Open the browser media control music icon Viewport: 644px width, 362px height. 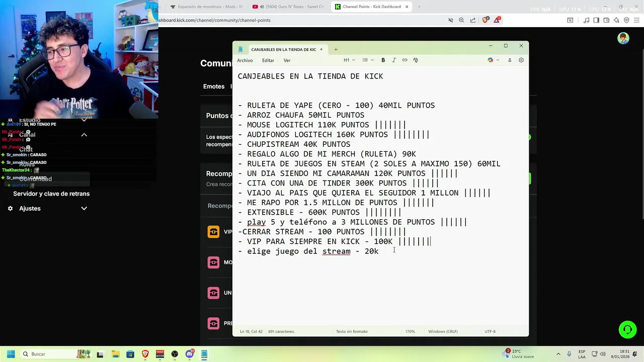click(x=586, y=20)
